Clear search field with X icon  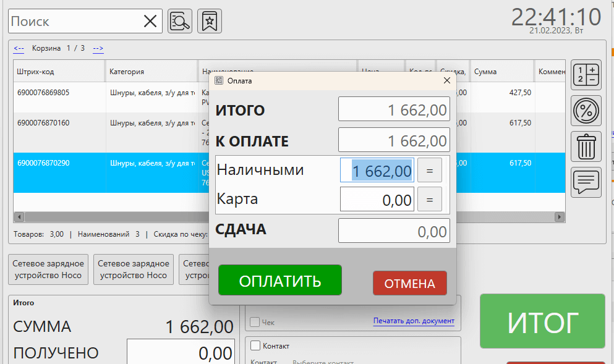150,22
